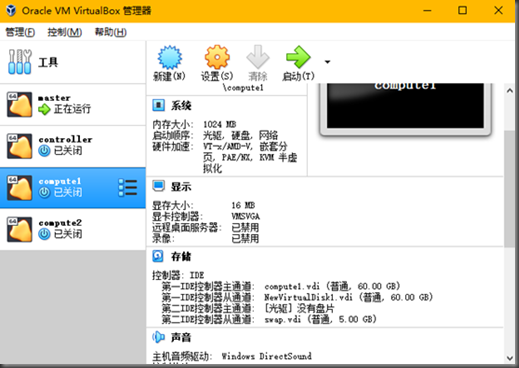Viewport: 519px width, 368px height.
Task: Start the VM with green arrow icon
Action: click(x=298, y=57)
